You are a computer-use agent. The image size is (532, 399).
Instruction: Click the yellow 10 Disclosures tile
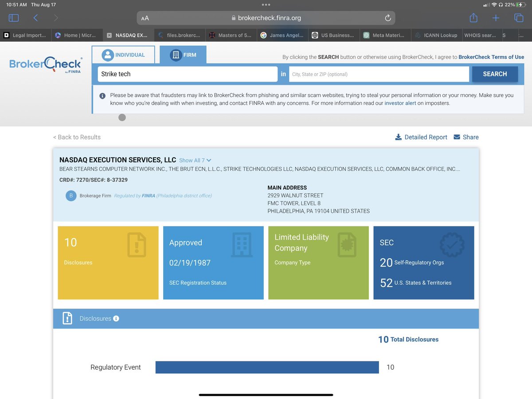tap(108, 263)
